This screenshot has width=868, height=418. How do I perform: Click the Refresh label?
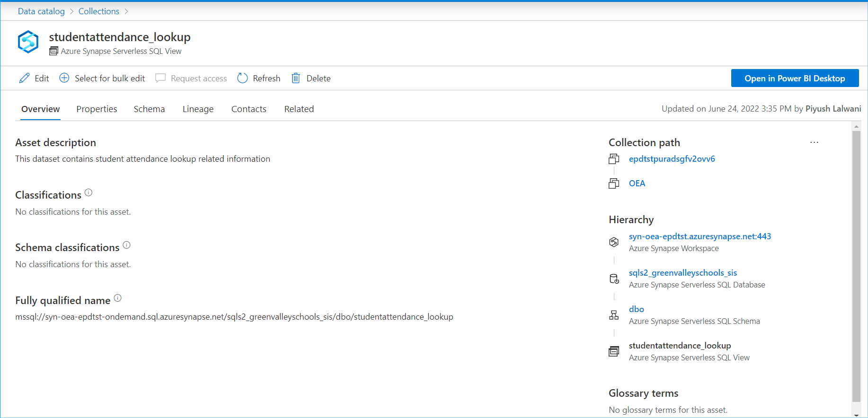point(266,78)
